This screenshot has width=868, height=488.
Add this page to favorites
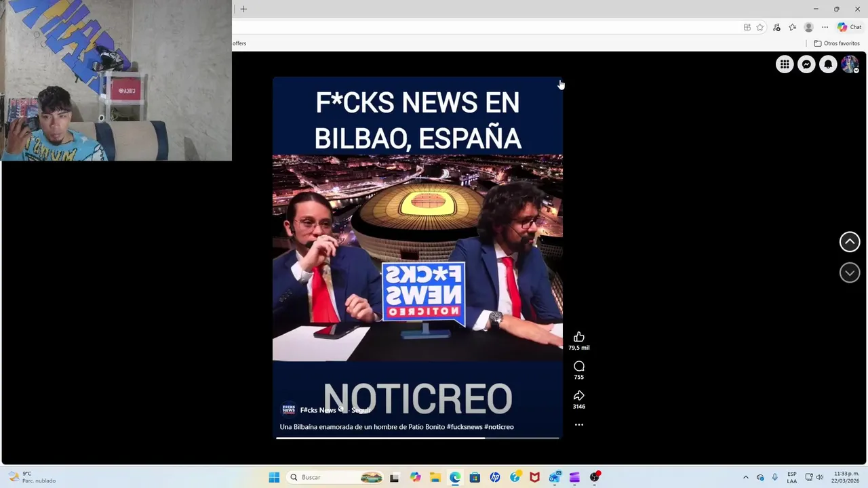(x=760, y=27)
